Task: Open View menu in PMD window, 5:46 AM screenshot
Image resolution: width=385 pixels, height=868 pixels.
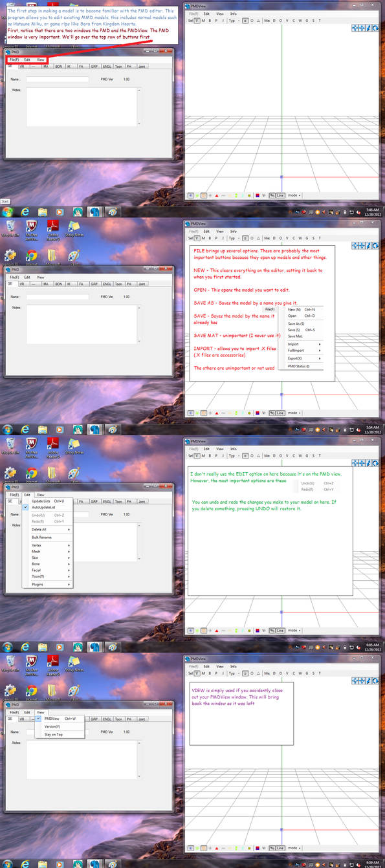Action: pyautogui.click(x=40, y=60)
